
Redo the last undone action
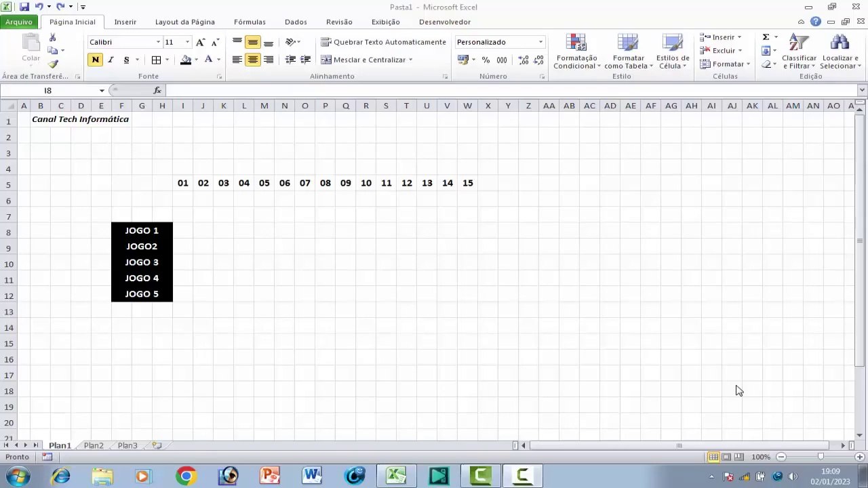[60, 7]
